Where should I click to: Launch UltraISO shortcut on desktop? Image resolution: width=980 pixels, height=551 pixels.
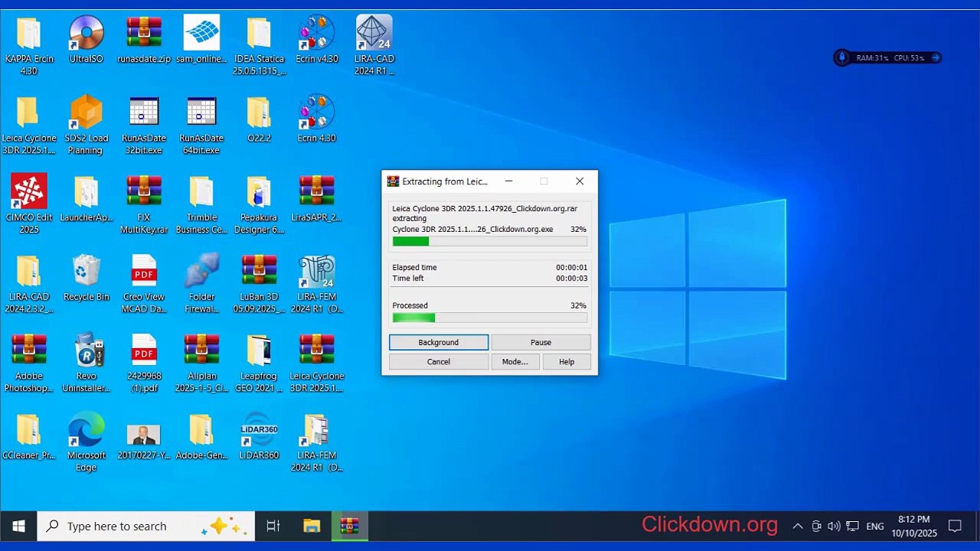[x=87, y=40]
